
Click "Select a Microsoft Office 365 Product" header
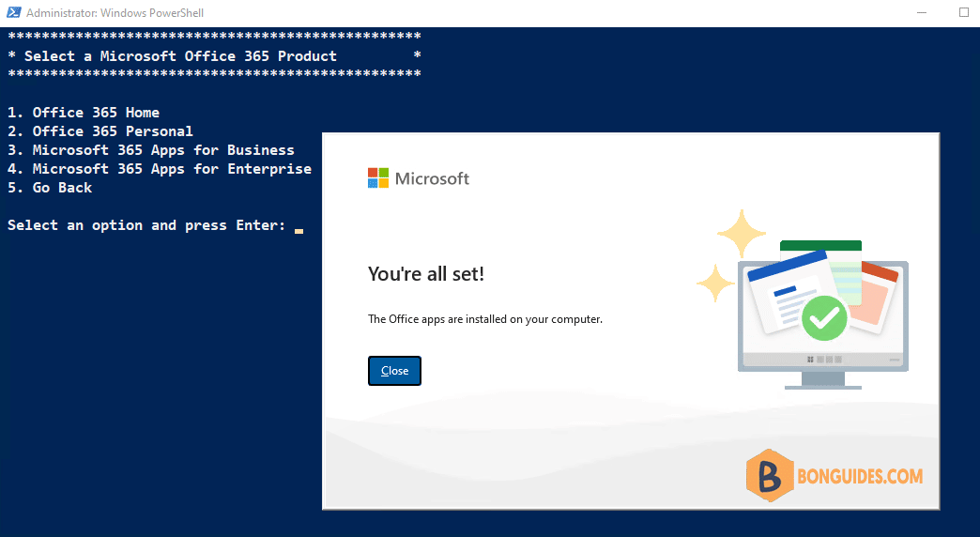(180, 56)
